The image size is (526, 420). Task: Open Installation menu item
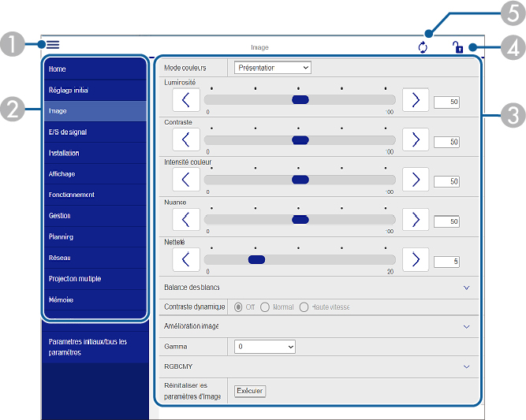point(95,153)
